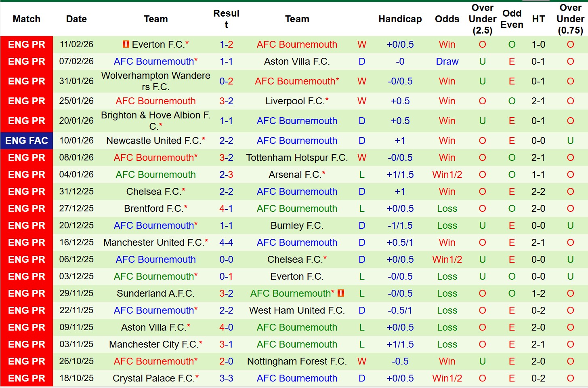Click the Match column header
588x388 pixels.
pyautogui.click(x=27, y=19)
